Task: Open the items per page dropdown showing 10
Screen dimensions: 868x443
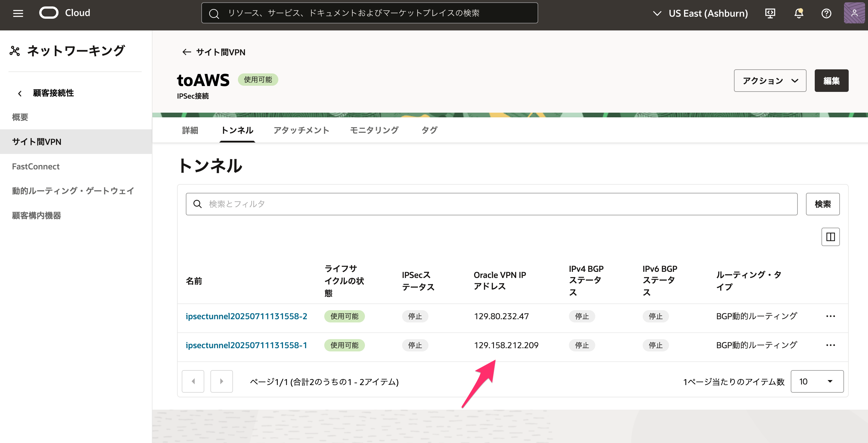Action: coord(817,381)
